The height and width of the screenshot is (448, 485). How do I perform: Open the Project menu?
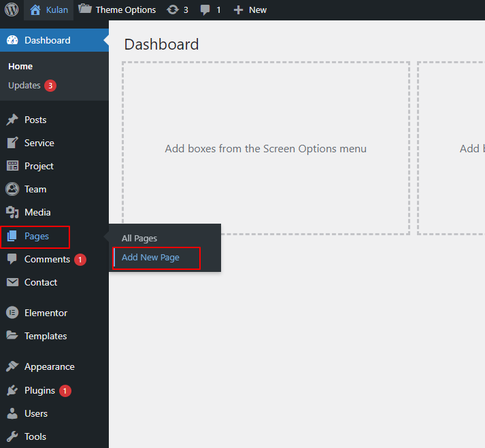[39, 166]
